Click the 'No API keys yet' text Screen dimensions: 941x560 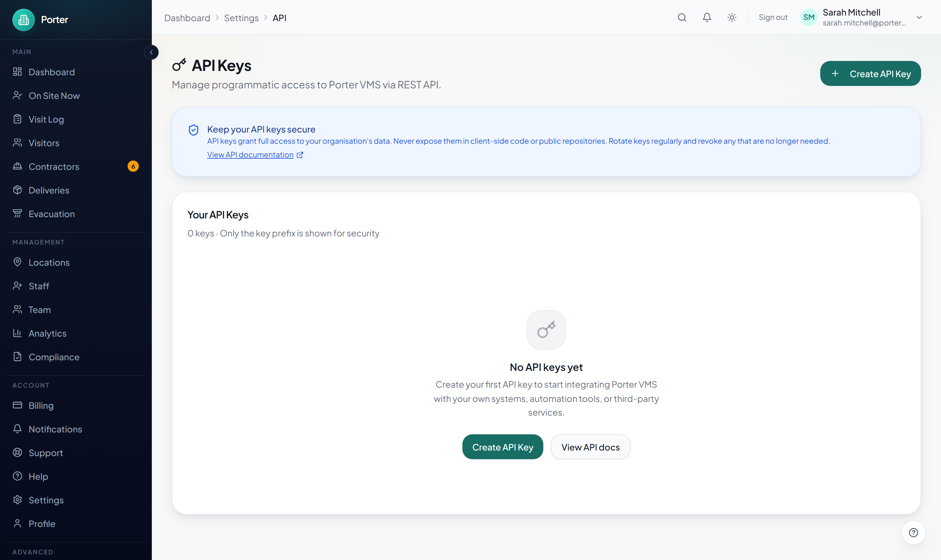coord(546,367)
